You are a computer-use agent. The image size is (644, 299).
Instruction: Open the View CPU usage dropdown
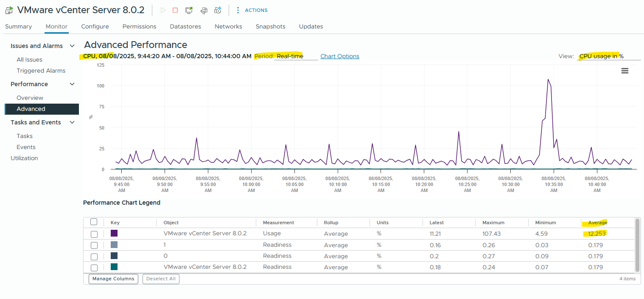pos(609,56)
